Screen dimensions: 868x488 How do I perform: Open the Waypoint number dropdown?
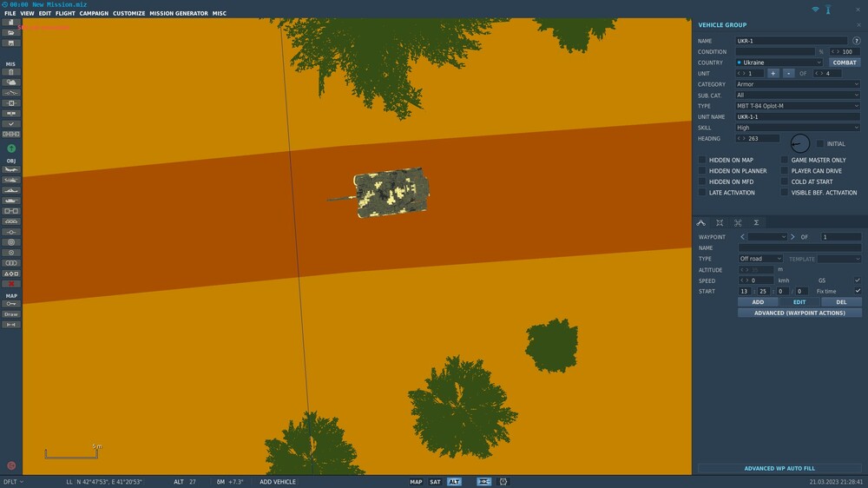[x=767, y=237]
